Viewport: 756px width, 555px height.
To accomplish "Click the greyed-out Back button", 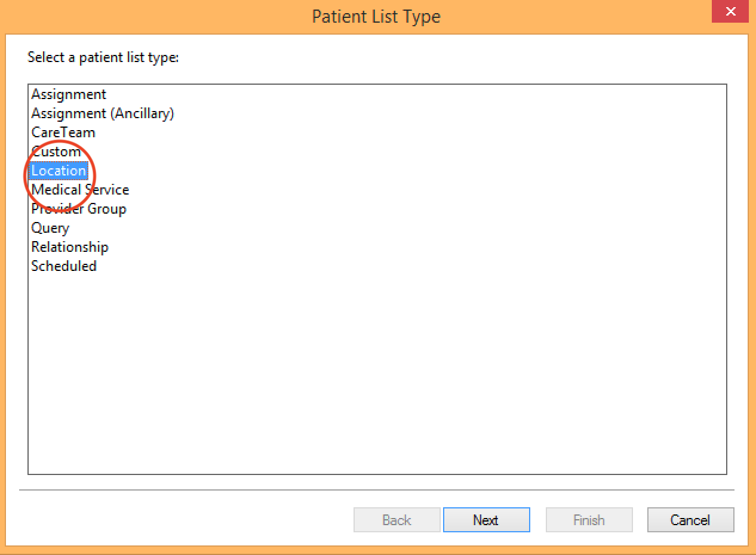I will 397,520.
